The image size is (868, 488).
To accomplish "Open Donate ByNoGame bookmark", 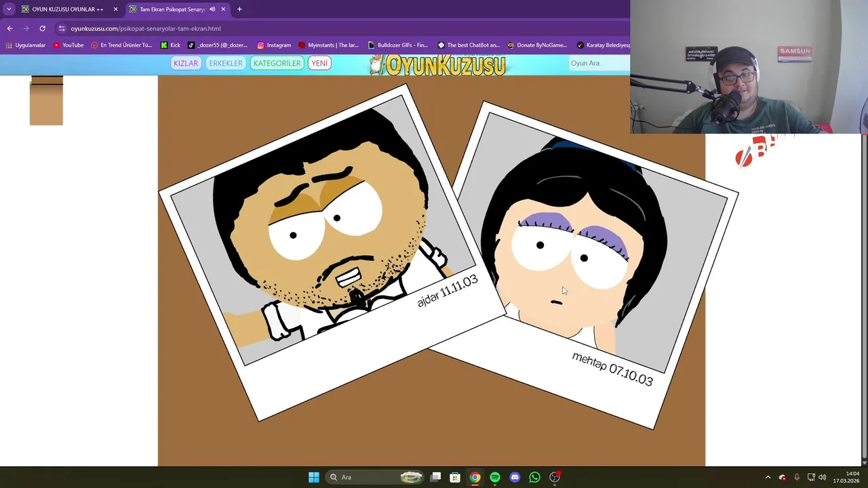I will tap(537, 45).
